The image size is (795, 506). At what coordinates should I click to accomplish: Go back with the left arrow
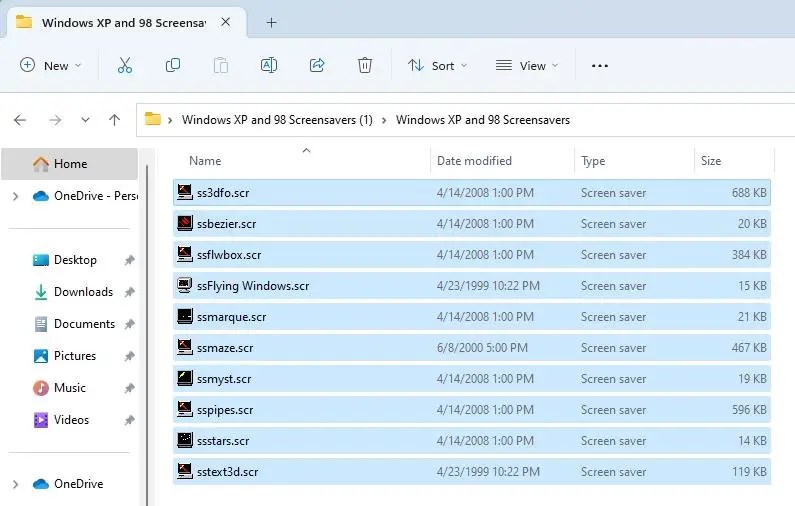coord(20,120)
